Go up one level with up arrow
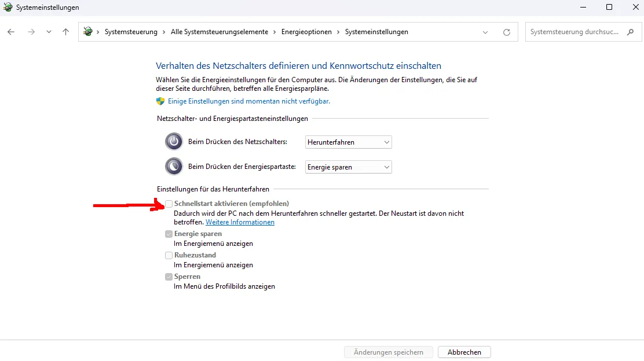The image size is (644, 361). click(65, 32)
